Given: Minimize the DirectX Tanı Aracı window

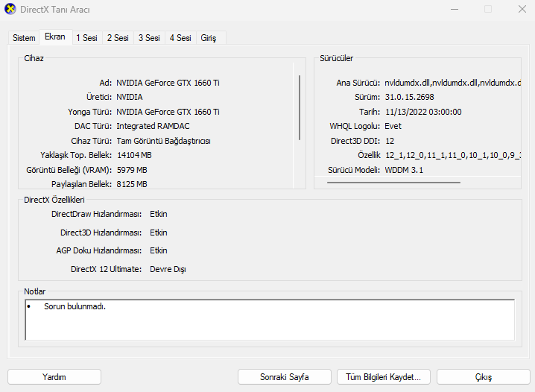Looking at the screenshot, I should pos(455,9).
